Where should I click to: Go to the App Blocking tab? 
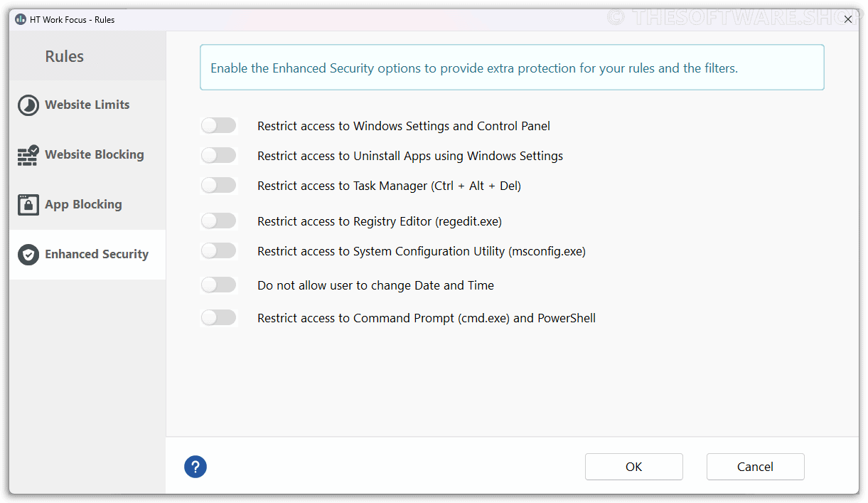tap(87, 205)
